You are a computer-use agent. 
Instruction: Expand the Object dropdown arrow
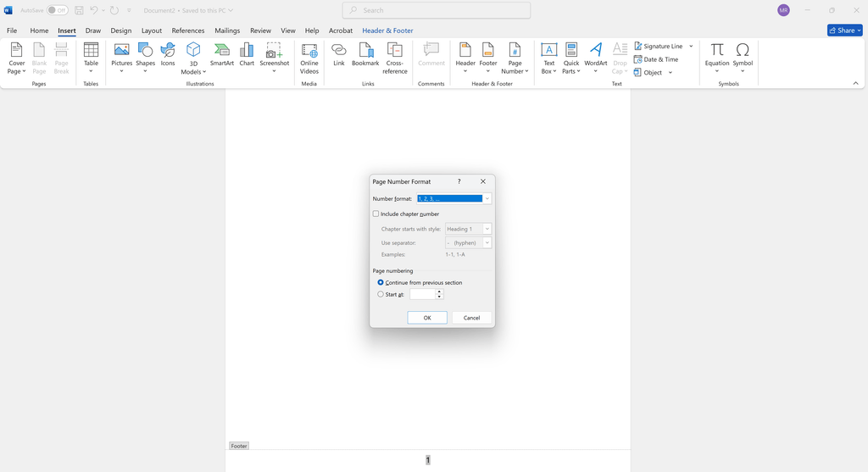point(670,73)
